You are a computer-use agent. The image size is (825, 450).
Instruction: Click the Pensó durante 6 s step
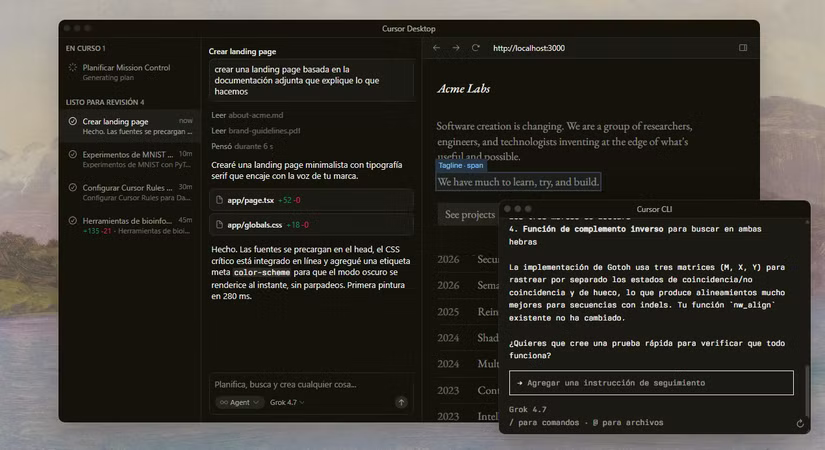(242, 146)
